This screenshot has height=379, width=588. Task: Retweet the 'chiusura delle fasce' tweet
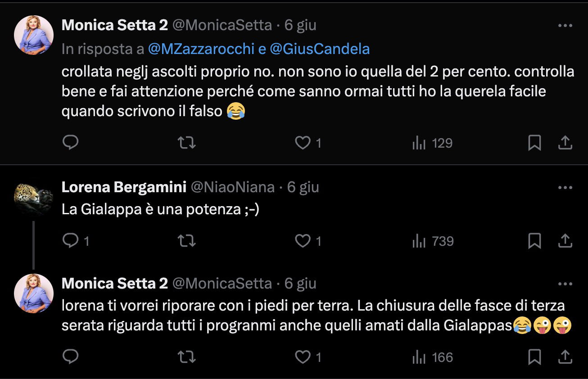[x=186, y=357]
